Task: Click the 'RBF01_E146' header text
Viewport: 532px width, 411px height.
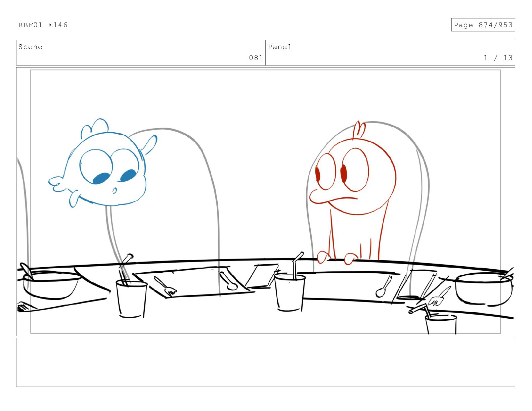Action: coord(43,25)
